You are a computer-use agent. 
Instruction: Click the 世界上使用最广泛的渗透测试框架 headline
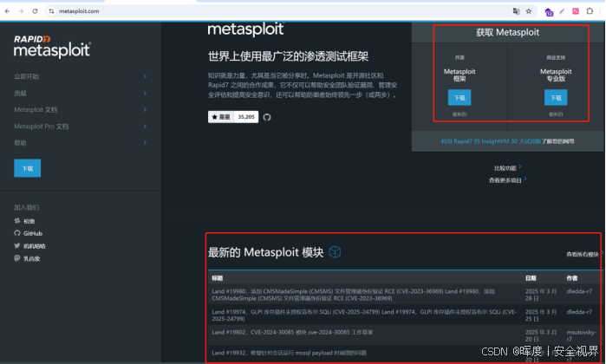pyautogui.click(x=288, y=56)
